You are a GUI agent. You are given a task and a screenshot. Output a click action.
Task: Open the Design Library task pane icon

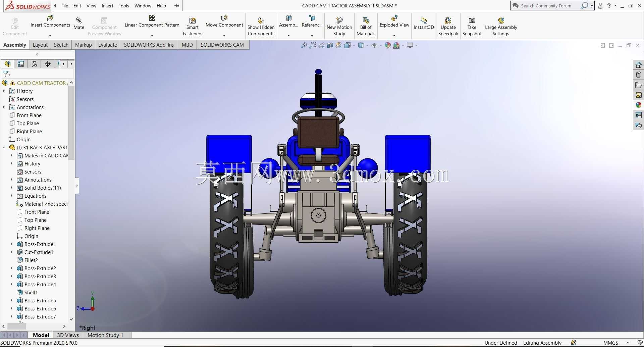638,75
